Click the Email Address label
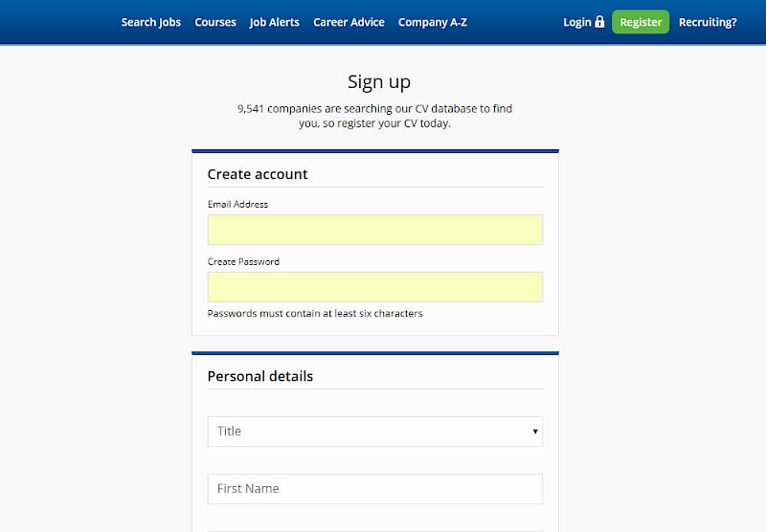Screen dimensions: 766x532 pyautogui.click(x=237, y=204)
